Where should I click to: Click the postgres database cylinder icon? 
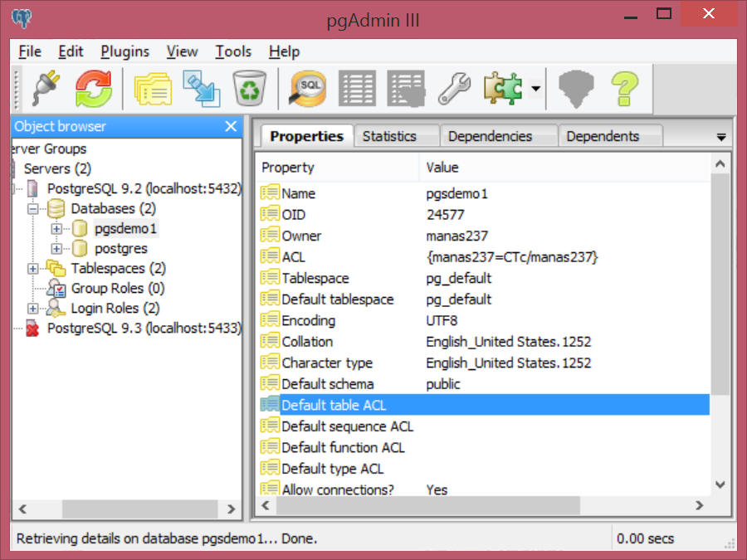point(80,249)
